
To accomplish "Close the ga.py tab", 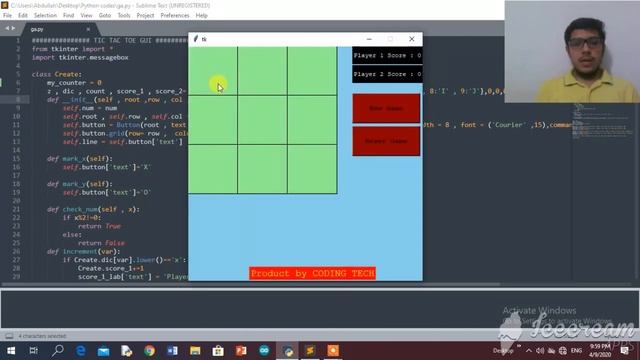I will [88, 29].
